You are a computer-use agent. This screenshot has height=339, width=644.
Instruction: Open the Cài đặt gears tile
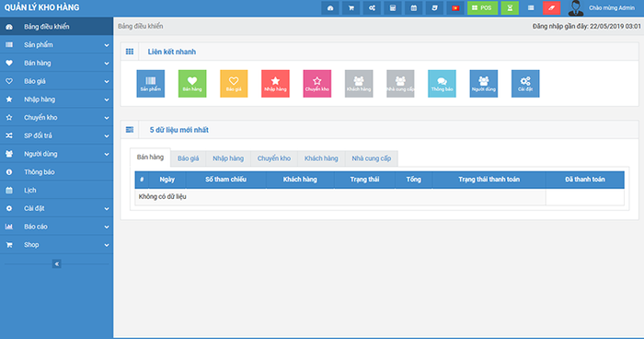pos(525,84)
